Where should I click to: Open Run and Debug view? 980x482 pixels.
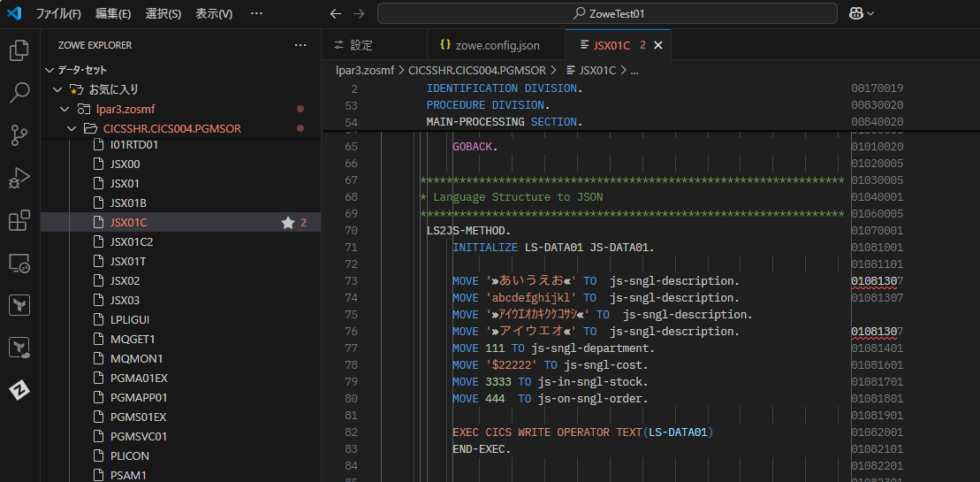pyautogui.click(x=19, y=178)
